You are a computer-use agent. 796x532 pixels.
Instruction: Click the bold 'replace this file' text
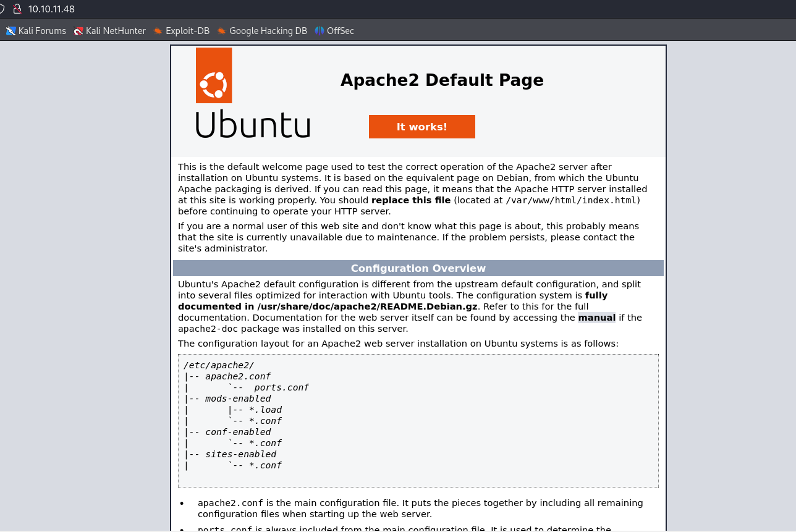click(x=411, y=200)
